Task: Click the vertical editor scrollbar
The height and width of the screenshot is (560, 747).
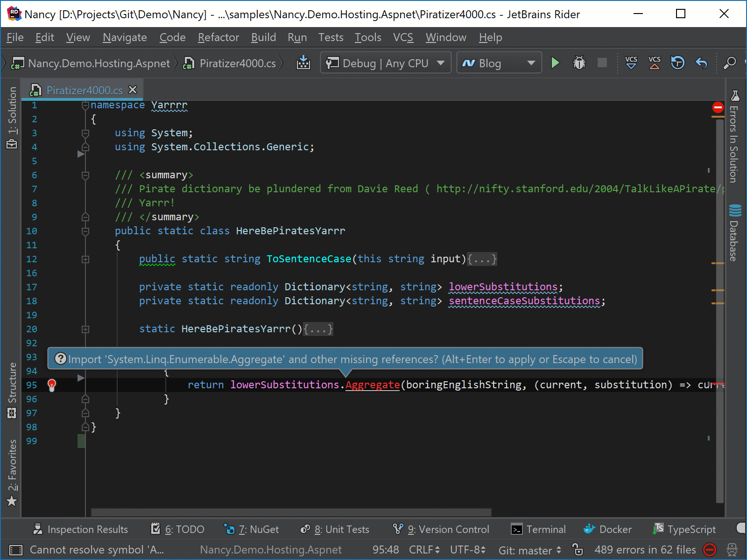Action: pos(719,310)
